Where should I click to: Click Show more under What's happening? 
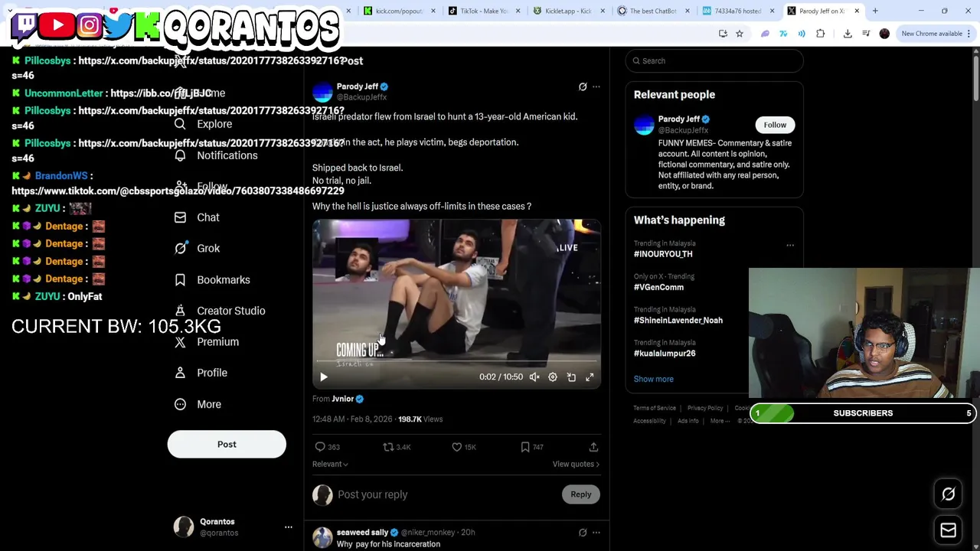tap(653, 379)
